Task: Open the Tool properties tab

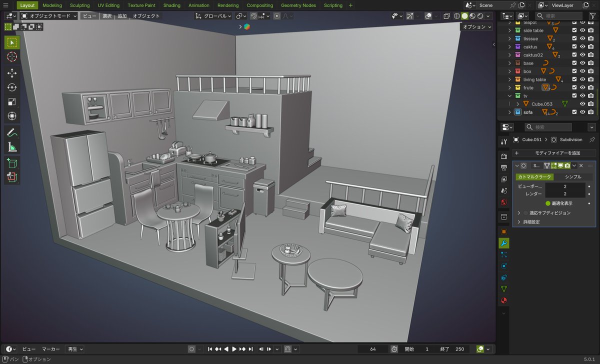Action: tap(504, 142)
